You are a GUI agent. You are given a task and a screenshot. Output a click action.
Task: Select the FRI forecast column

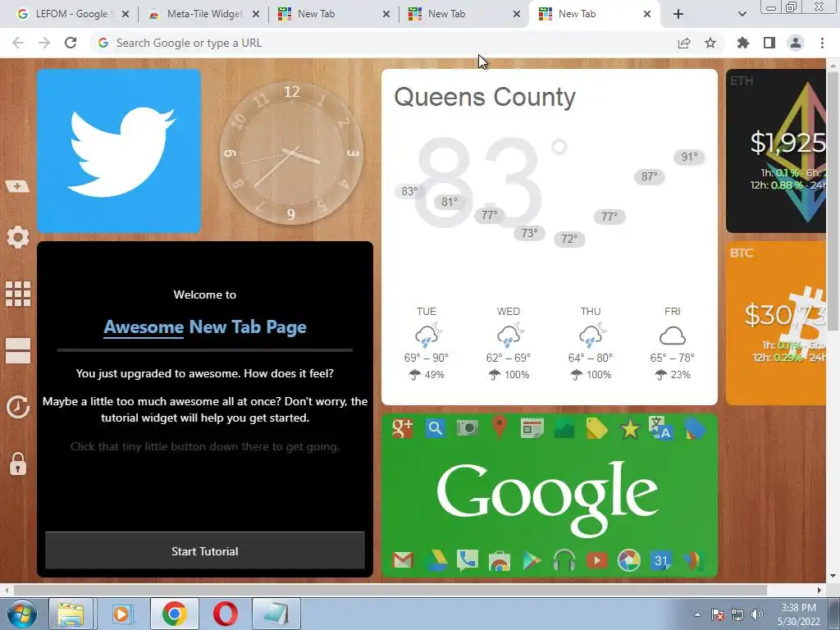[673, 343]
